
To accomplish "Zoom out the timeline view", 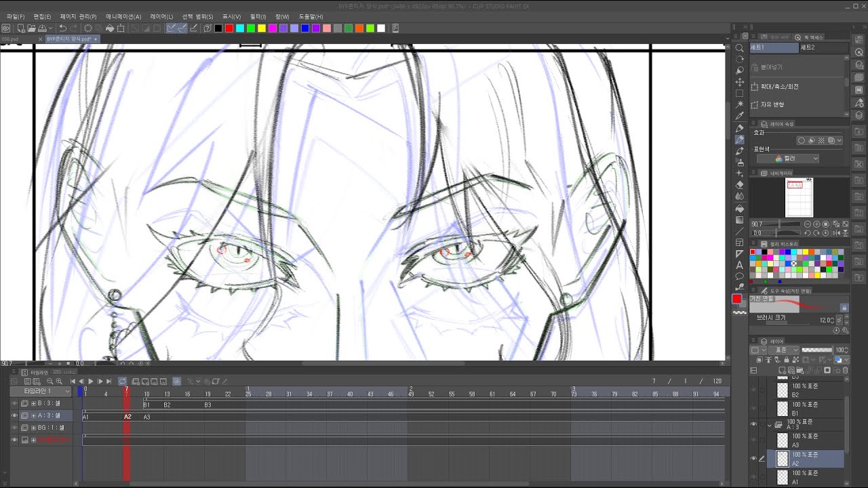I will (50, 382).
